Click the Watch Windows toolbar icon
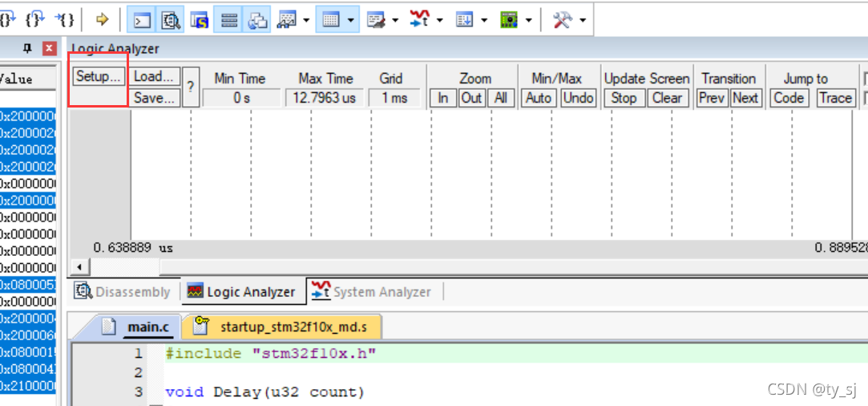 click(x=289, y=21)
